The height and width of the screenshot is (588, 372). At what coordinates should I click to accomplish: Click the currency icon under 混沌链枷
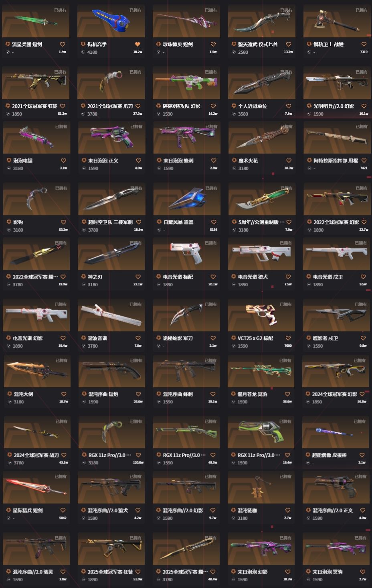(234, 518)
